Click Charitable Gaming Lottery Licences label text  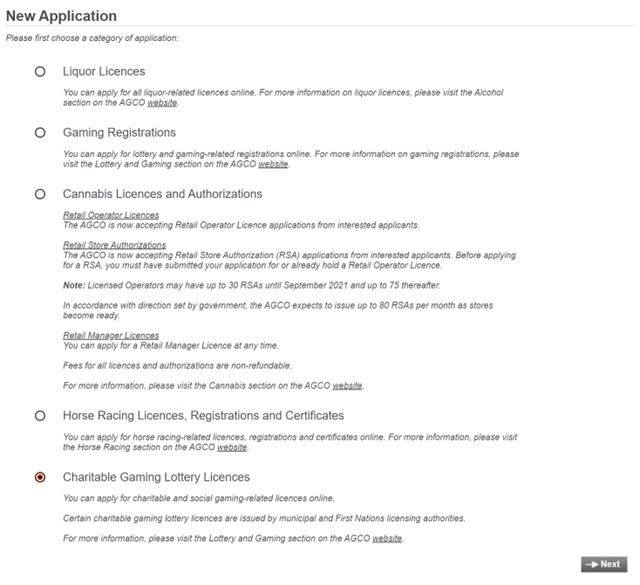coord(156,477)
